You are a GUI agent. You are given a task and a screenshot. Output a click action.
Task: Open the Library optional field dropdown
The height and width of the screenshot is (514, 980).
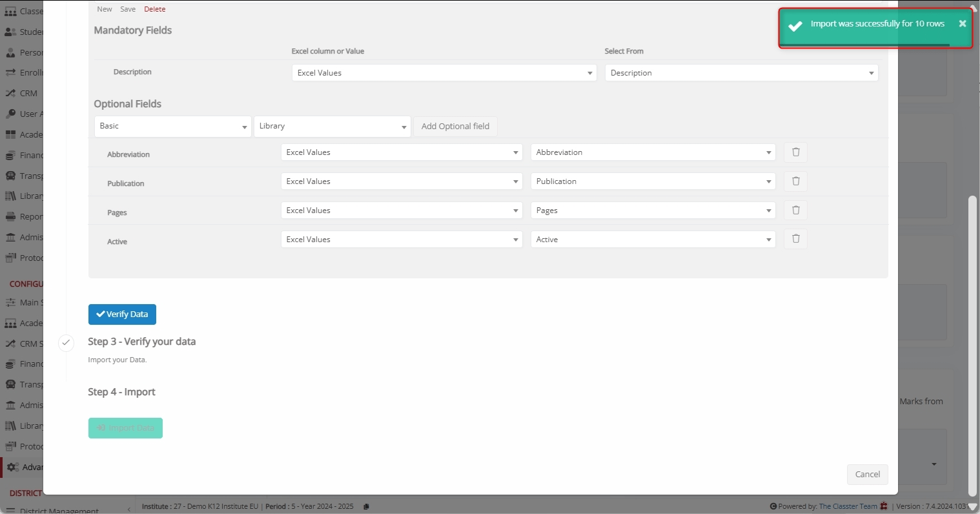click(x=332, y=127)
